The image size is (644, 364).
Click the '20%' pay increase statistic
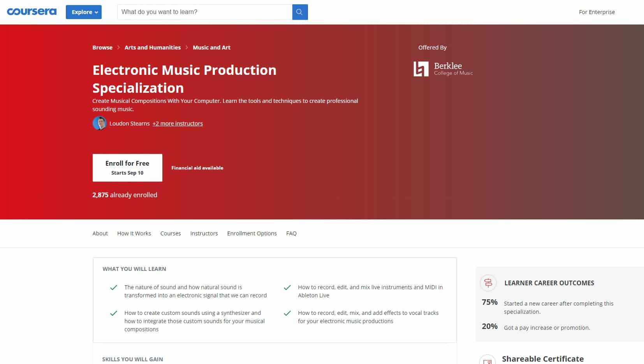(x=490, y=326)
